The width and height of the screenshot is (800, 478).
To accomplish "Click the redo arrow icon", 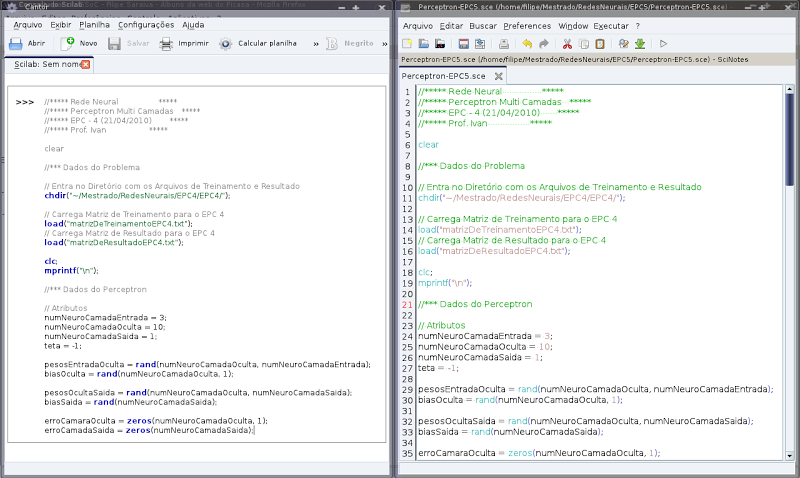I will 544,44.
